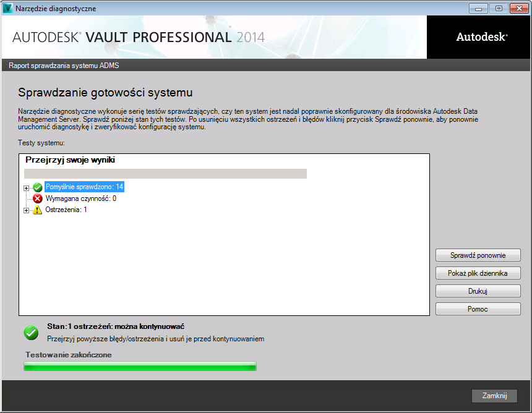Click the yellow warning icon beside Ostrzeżenia
Screen dimensions: 532x413
coord(37,210)
